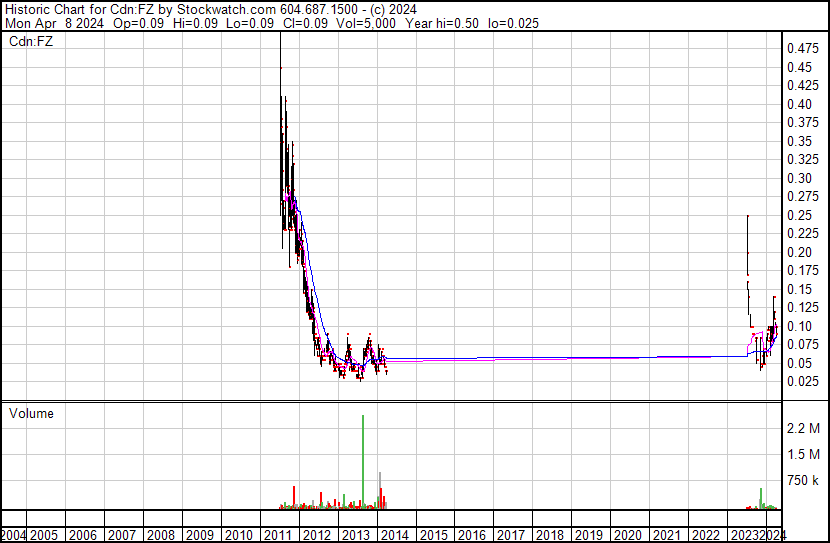Click the 0.025 price axis label
This screenshot has width=830, height=543.
(x=803, y=382)
